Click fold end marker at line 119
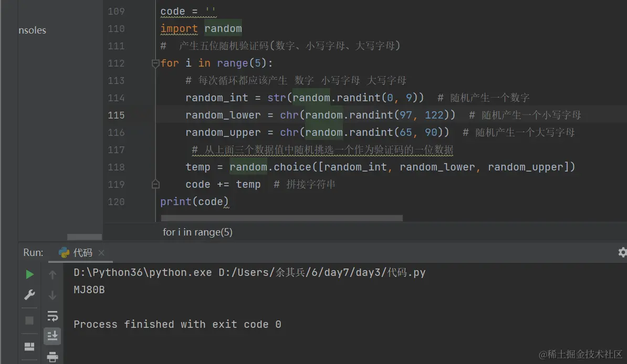This screenshot has height=364, width=627. tap(155, 184)
